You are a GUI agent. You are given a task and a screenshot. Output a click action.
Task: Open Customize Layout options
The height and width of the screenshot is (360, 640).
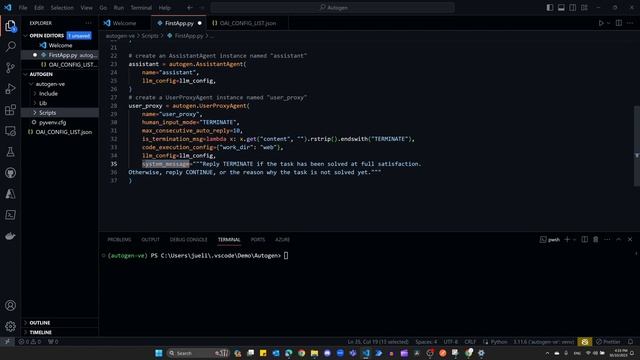coord(584,7)
